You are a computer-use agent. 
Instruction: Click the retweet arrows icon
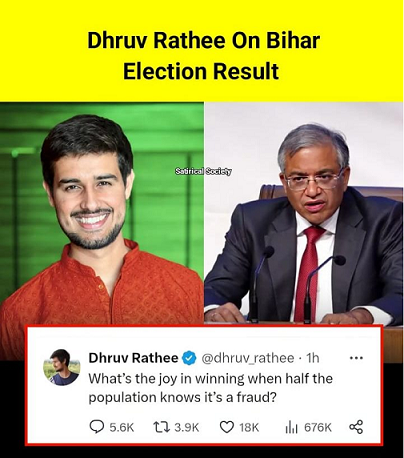tap(162, 427)
